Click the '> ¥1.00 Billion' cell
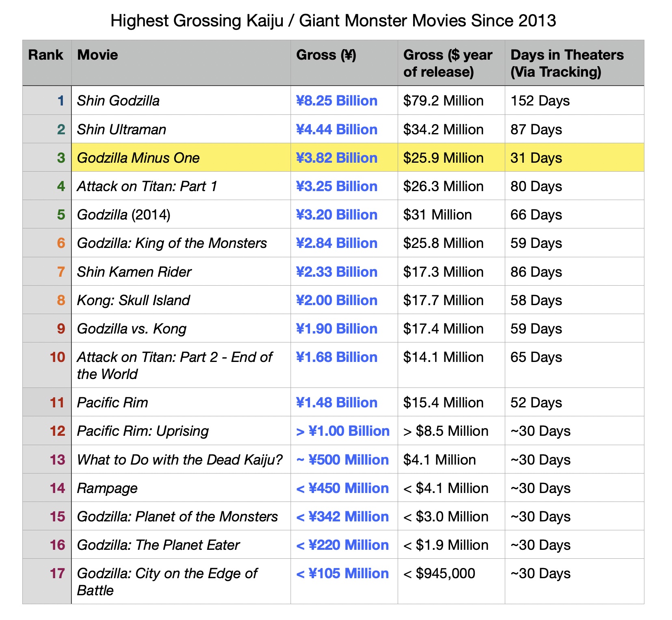This screenshot has width=672, height=620. (344, 431)
